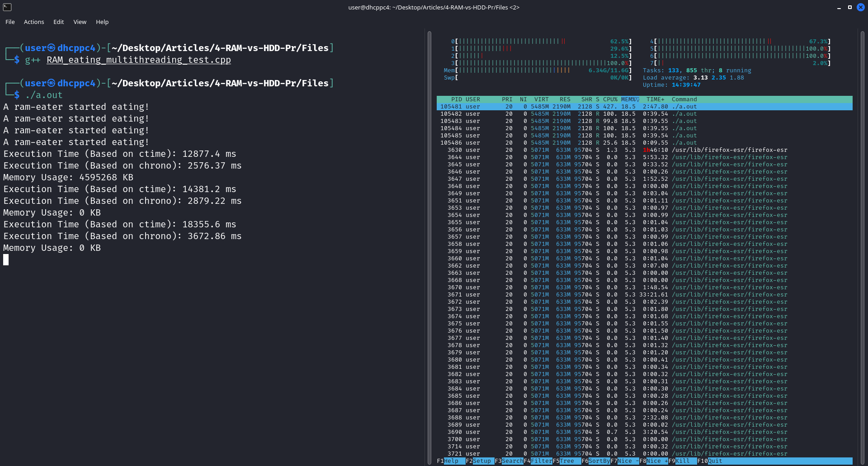
Task: Click F8 Nice + in htop footer
Action: pyautogui.click(x=653, y=461)
